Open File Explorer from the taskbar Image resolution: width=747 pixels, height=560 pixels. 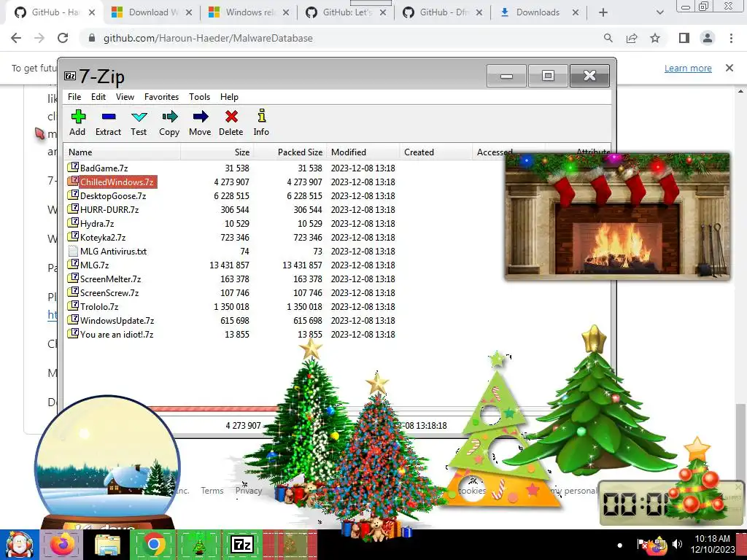pyautogui.click(x=108, y=545)
